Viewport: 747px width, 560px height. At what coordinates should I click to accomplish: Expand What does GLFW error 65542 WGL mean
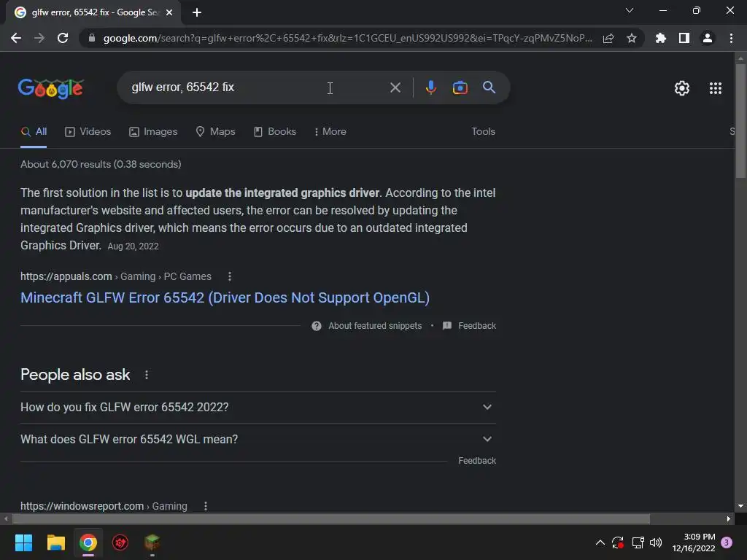click(x=258, y=439)
